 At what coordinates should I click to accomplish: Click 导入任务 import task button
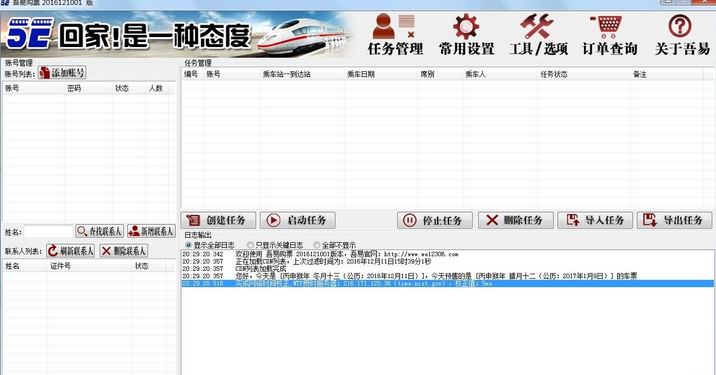tap(595, 220)
